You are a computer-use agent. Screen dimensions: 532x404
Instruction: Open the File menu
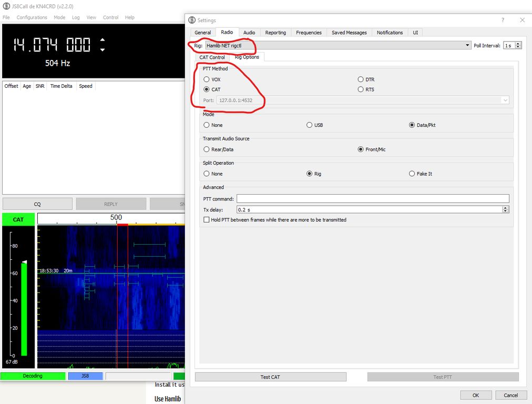6,17
